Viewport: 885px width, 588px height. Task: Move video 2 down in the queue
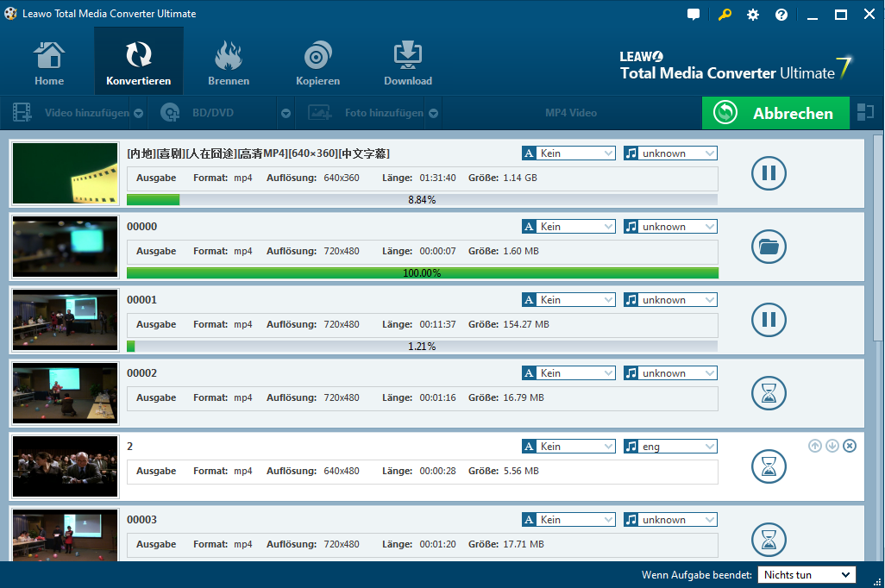click(832, 446)
